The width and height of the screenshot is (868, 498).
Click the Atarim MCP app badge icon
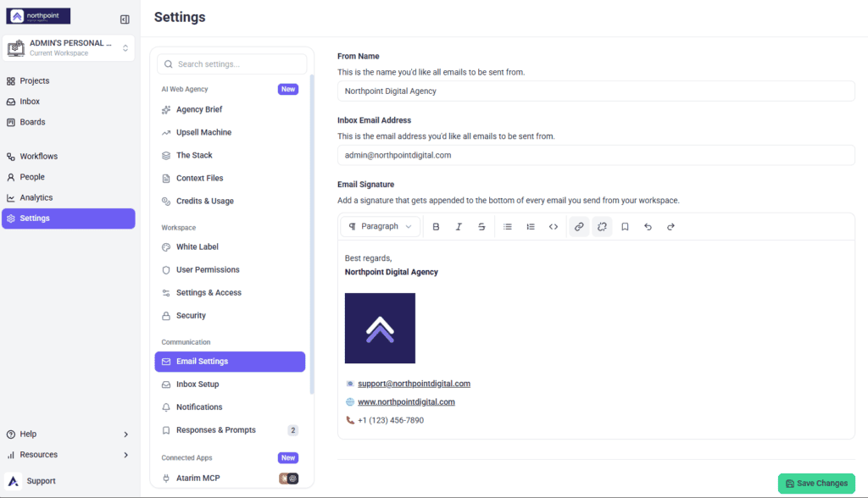click(288, 479)
